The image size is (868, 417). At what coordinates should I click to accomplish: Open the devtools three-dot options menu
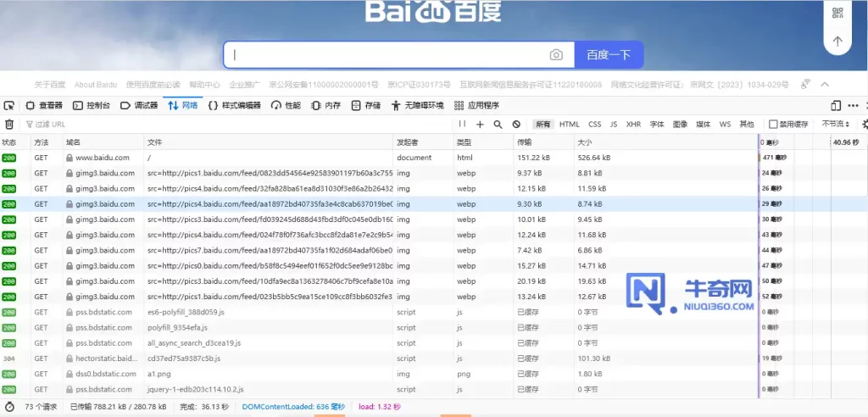pyautogui.click(x=854, y=105)
